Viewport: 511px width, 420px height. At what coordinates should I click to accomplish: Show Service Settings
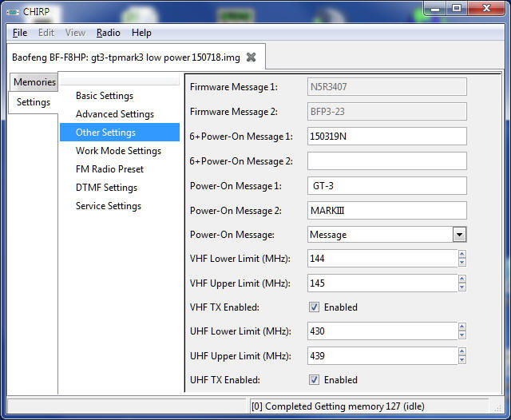coord(109,206)
